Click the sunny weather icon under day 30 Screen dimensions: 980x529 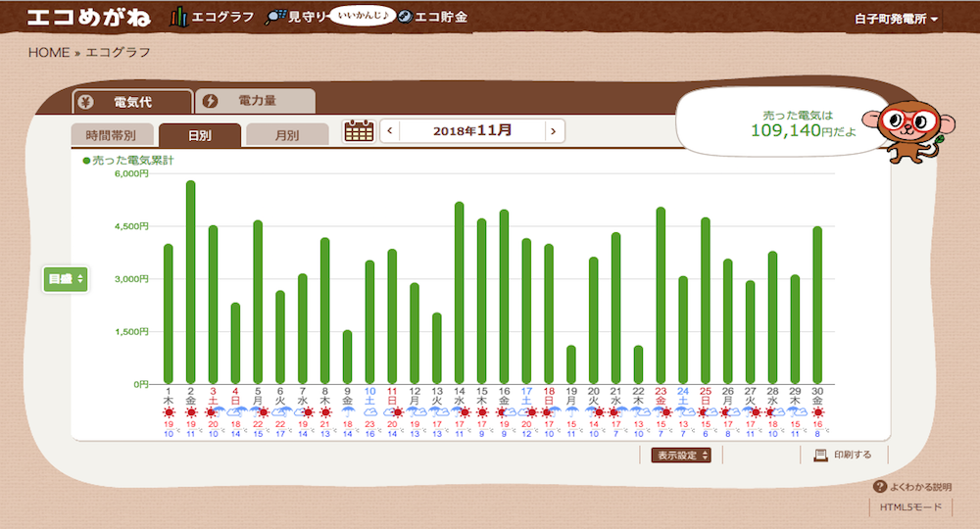(817, 412)
